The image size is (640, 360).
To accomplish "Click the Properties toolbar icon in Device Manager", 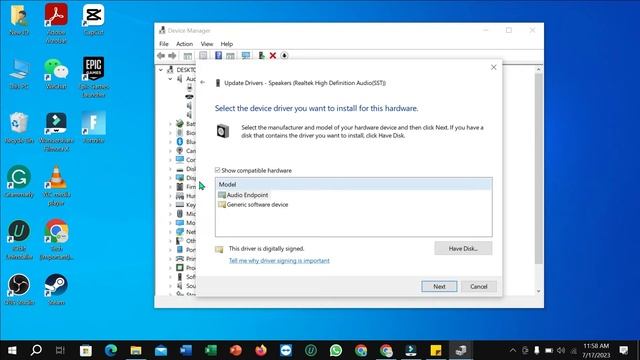I will 203,56.
